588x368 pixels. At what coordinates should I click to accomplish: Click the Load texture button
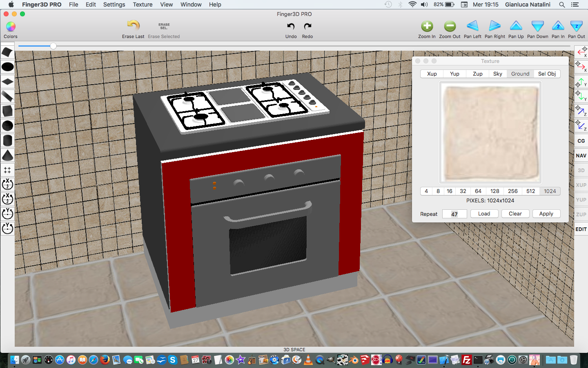pos(484,213)
